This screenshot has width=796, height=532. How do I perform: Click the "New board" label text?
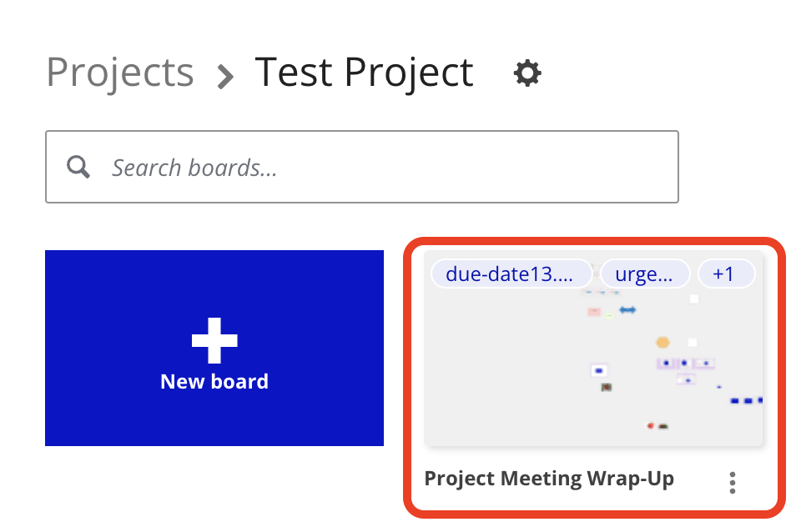pos(214,382)
